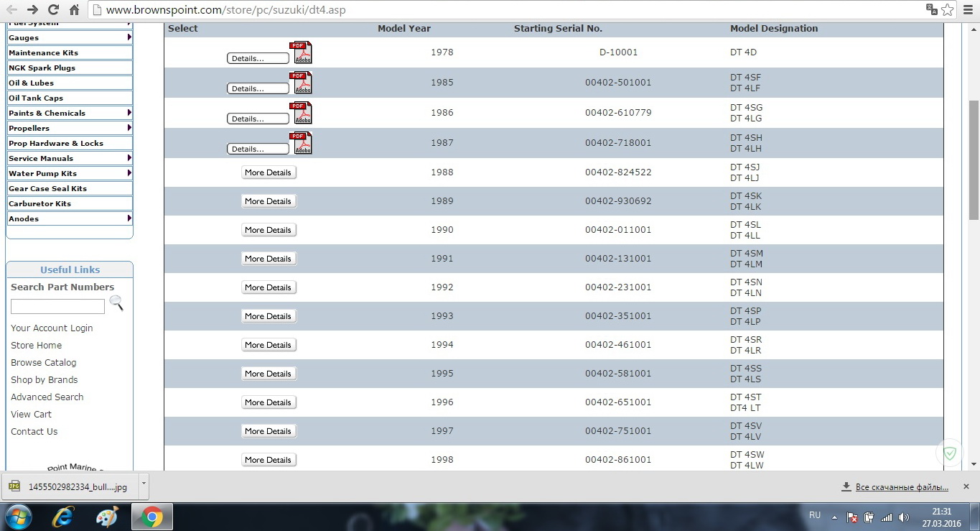Click Details for the 1978 DT 4D

[258, 58]
